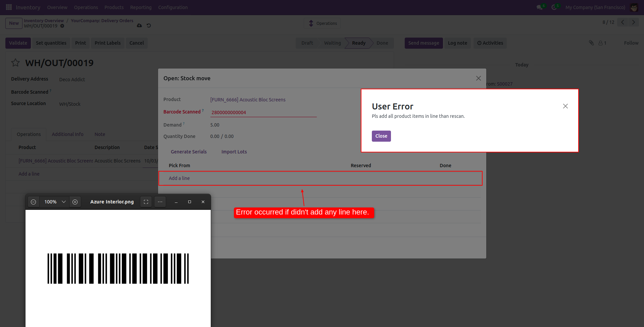The image size is (644, 327).
Task: Toggle fullscreen in the image viewer
Action: click(146, 202)
